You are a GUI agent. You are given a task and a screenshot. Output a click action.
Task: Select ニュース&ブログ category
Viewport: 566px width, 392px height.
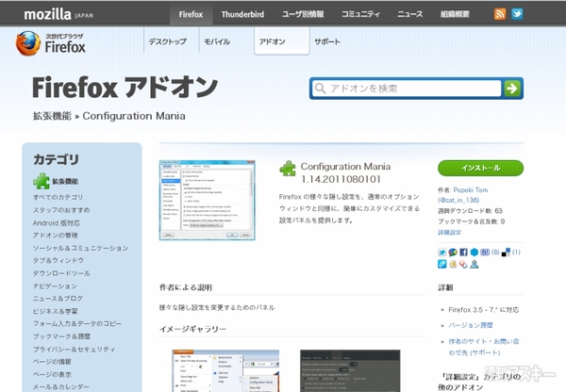(58, 299)
